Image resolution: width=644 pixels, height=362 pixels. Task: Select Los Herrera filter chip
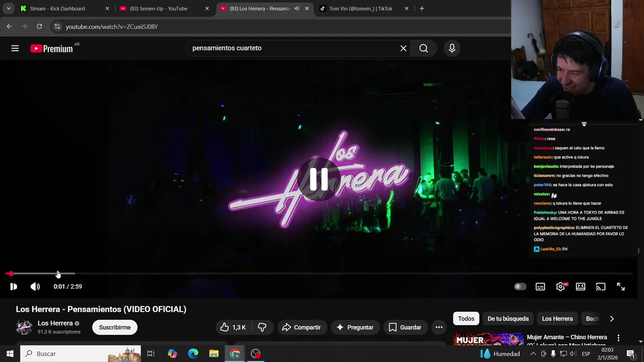[557, 319]
